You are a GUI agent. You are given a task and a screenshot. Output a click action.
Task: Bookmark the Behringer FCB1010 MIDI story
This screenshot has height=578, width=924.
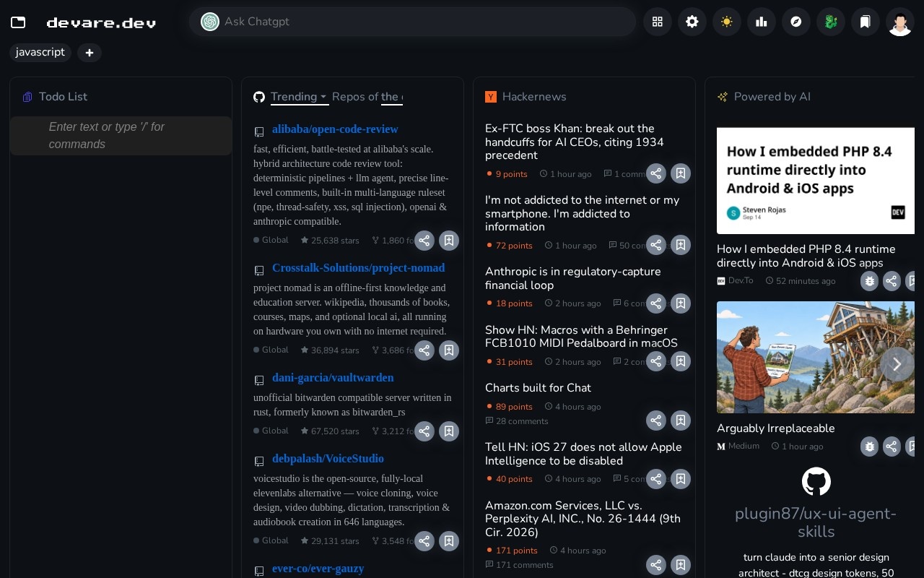coord(681,361)
